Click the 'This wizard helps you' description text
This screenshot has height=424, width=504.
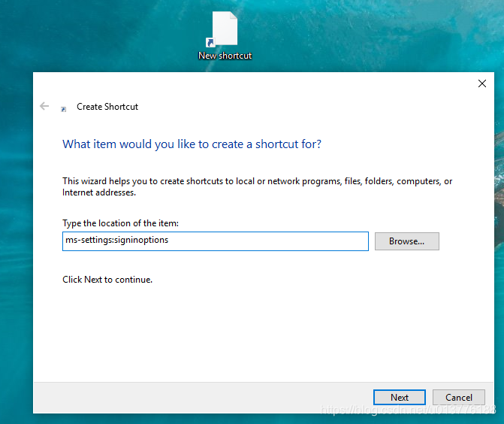257,186
